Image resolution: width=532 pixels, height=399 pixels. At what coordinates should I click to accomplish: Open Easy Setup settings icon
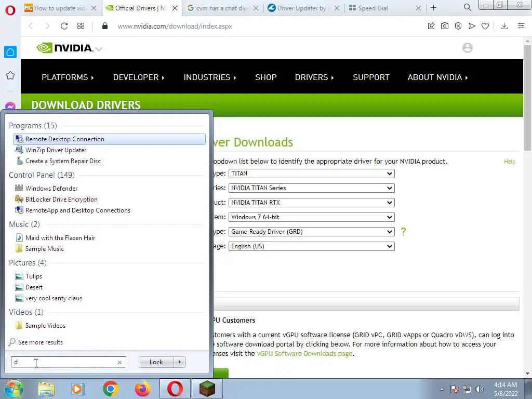pos(521,26)
